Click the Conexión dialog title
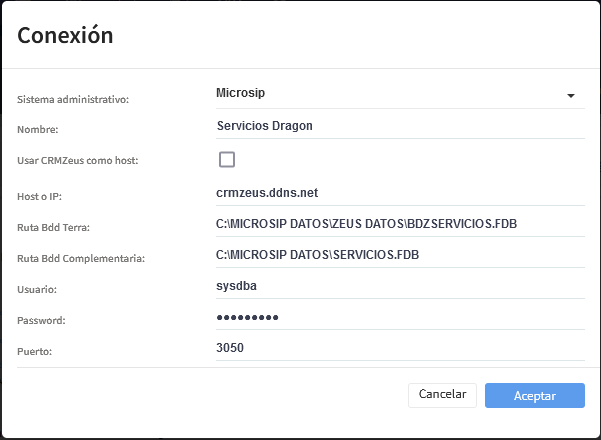601x440 pixels. (x=65, y=36)
